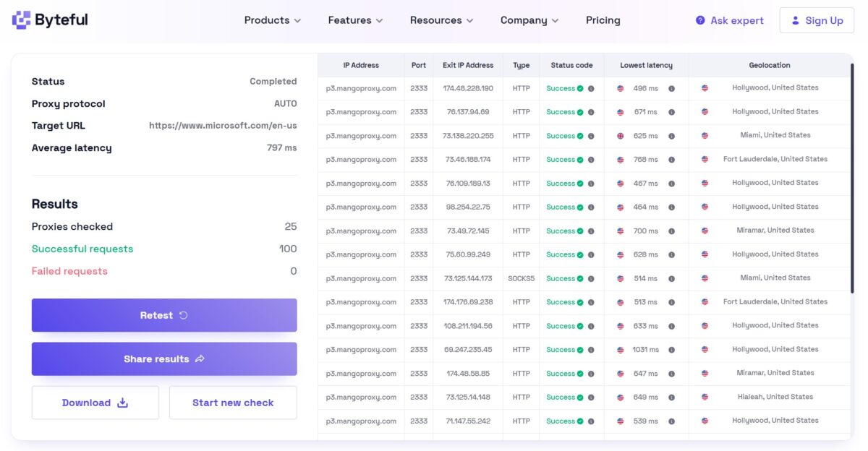
Task: Click the flag icon beside Fort Lauderdale in 73.46.188.174 row
Action: coord(705,159)
